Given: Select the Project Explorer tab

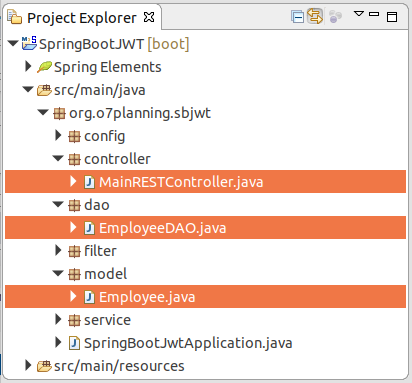Looking at the screenshot, I should [82, 17].
